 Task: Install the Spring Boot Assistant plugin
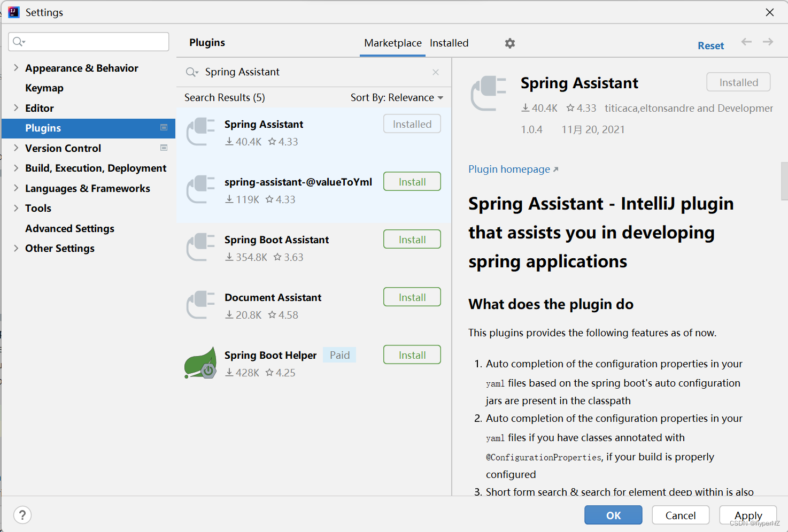point(412,240)
